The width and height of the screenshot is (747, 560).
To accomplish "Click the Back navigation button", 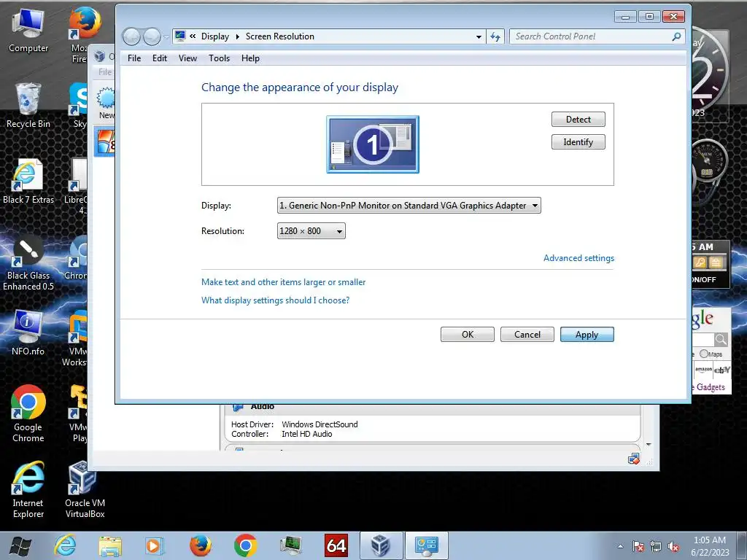I will 132,36.
